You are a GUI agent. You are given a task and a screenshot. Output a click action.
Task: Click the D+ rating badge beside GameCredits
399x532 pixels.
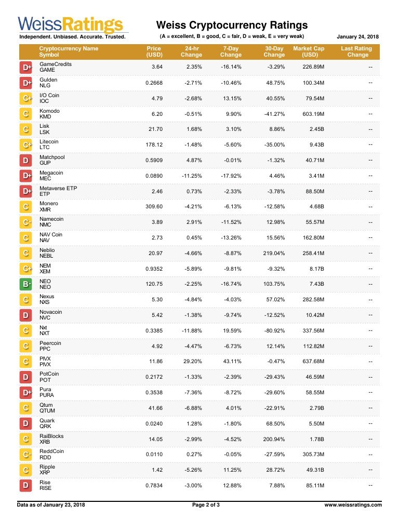26,68
